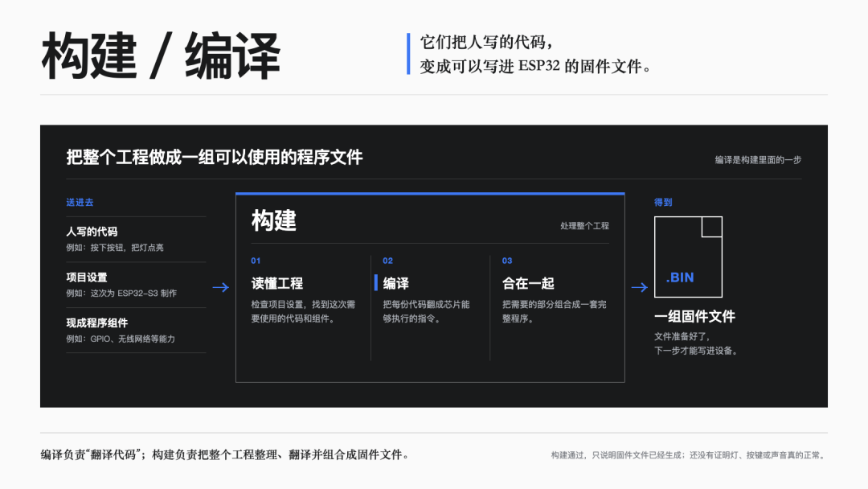Click step number 02
Screen dimensions: 868x489
387,261
